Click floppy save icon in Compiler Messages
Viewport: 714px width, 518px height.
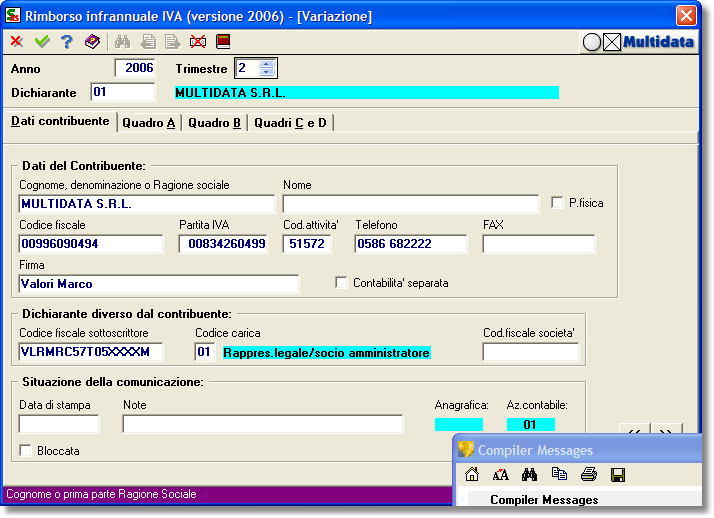point(618,475)
